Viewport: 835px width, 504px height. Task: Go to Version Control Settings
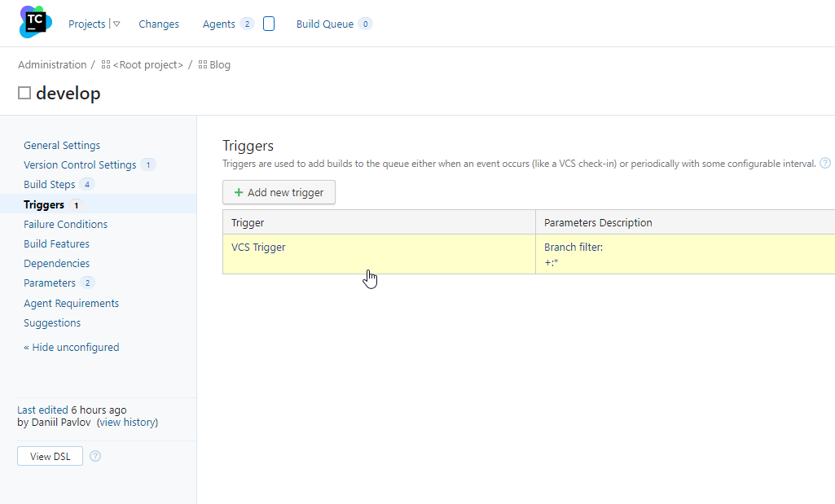click(80, 165)
